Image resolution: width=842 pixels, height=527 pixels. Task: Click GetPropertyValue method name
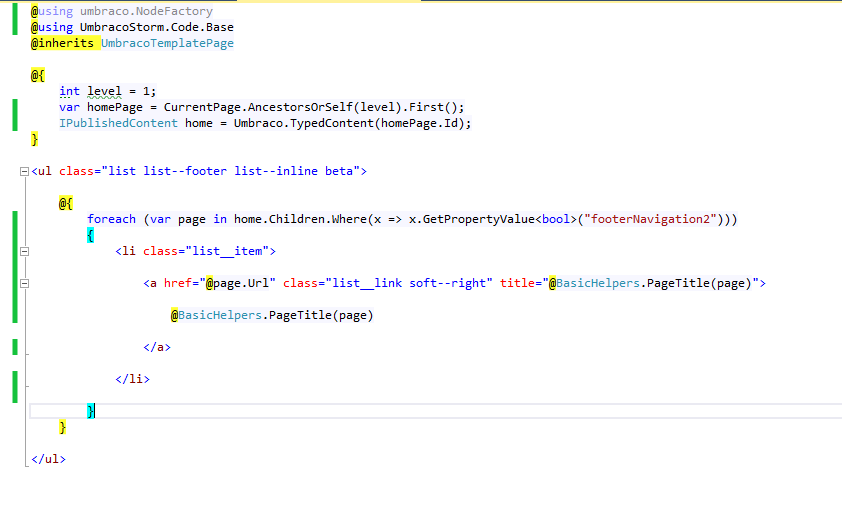(x=478, y=219)
